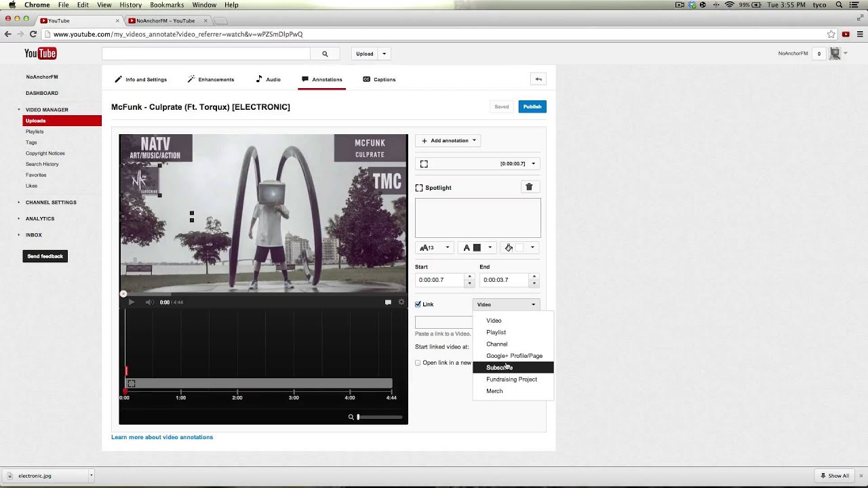Click Show All in the downloads bar
Viewport: 868px width, 488px height.
(x=835, y=476)
